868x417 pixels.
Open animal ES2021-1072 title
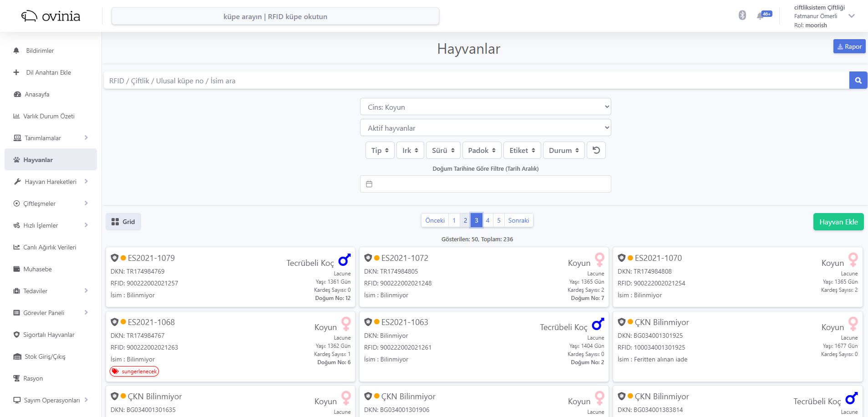pos(405,258)
